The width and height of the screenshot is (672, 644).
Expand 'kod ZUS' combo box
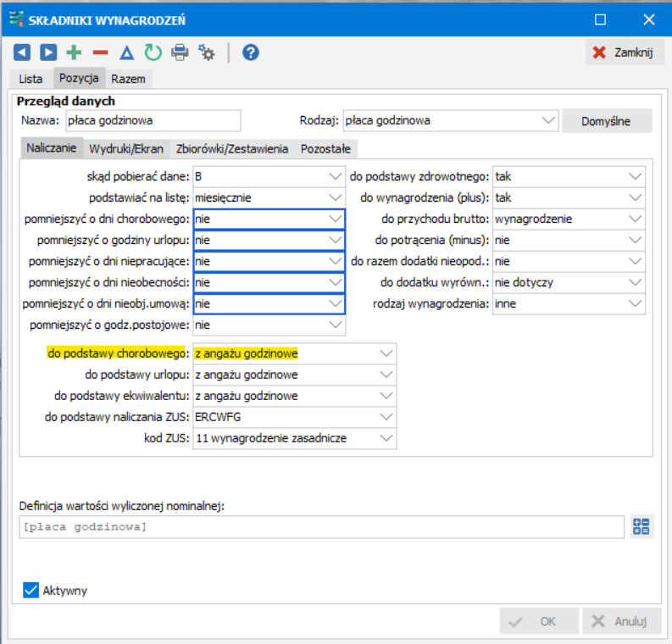pyautogui.click(x=294, y=438)
